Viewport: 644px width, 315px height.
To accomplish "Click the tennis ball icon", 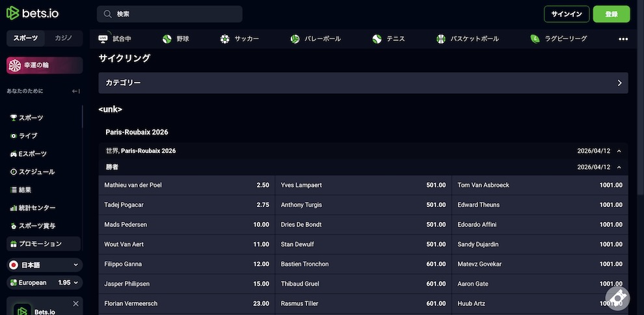I will point(377,39).
